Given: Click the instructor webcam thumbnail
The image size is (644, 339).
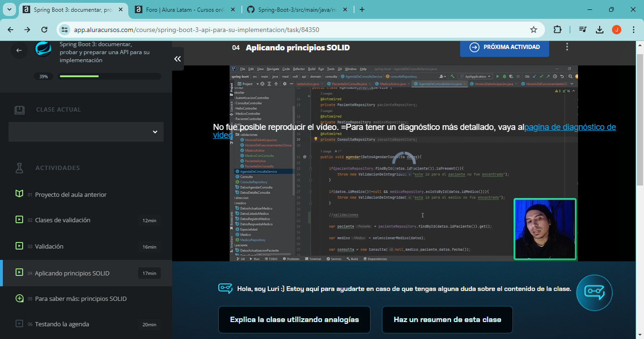Looking at the screenshot, I should tap(545, 229).
